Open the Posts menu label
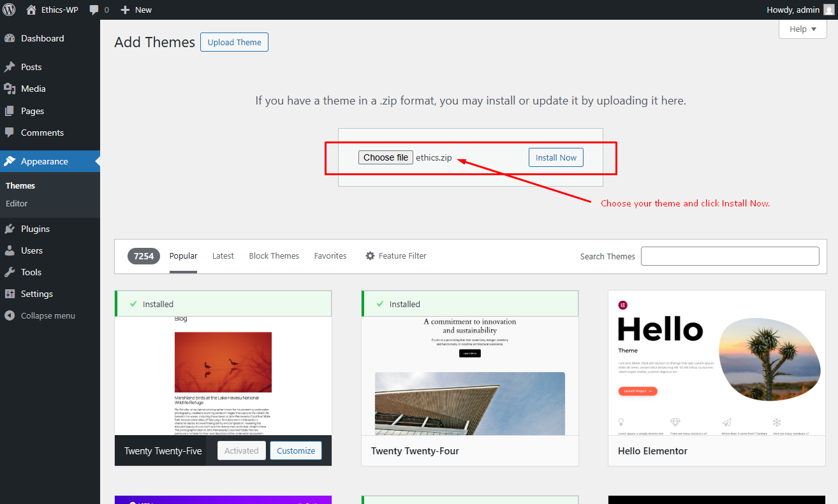Screen dimensions: 838x504 (31, 67)
